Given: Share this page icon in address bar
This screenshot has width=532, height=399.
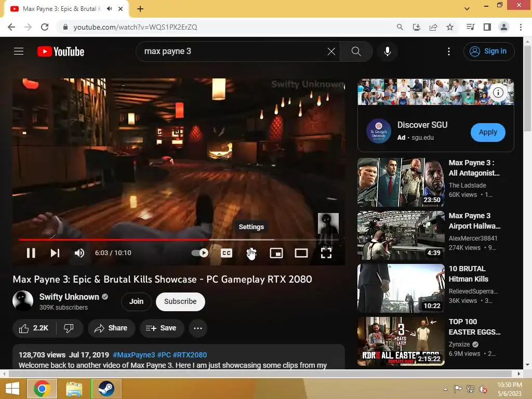Looking at the screenshot, I should point(433,27).
